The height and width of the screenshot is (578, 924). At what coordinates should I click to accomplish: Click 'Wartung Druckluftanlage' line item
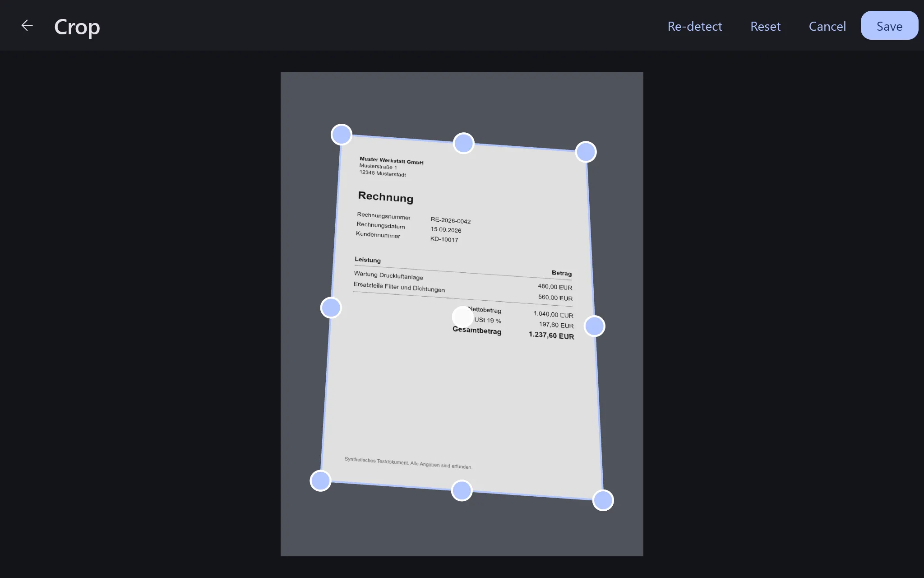point(388,275)
